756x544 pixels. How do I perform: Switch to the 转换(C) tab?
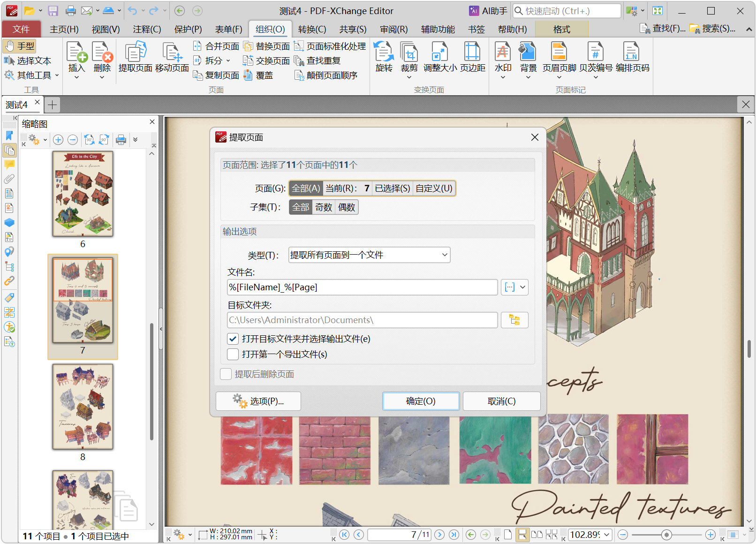(312, 29)
